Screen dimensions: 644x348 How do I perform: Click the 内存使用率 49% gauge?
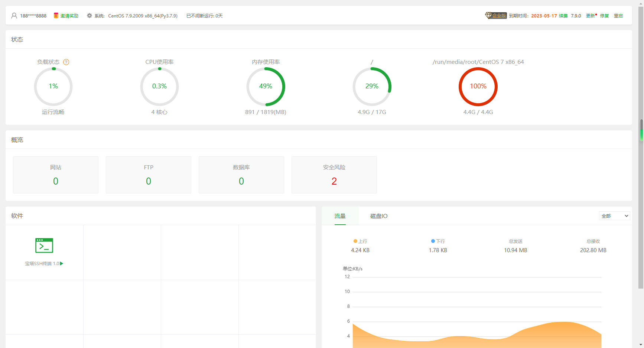[x=266, y=87]
